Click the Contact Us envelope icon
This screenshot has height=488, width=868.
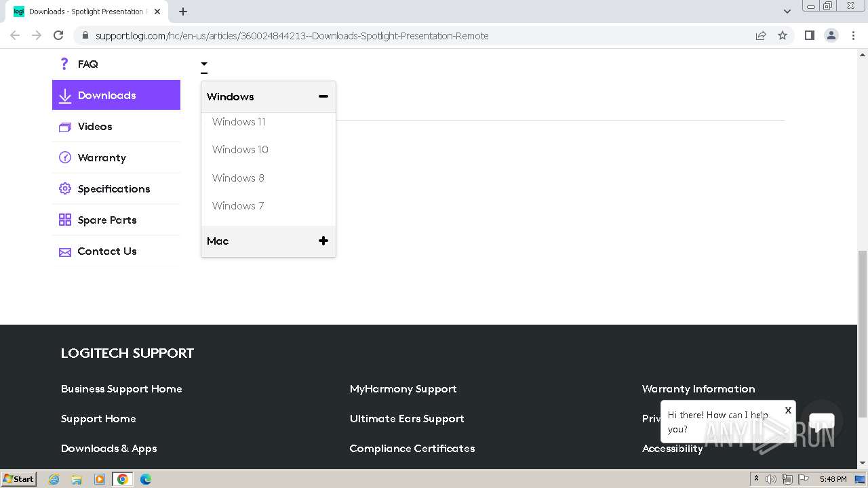coord(65,252)
